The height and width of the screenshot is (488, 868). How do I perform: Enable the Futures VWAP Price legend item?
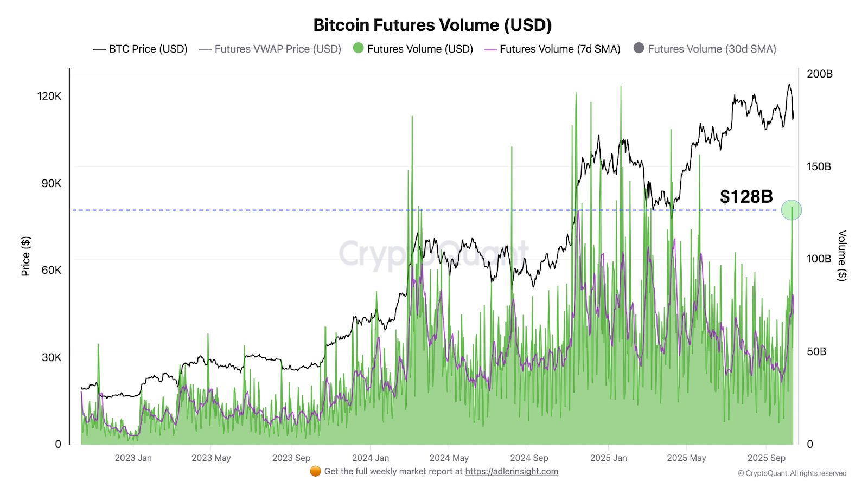pyautogui.click(x=277, y=49)
